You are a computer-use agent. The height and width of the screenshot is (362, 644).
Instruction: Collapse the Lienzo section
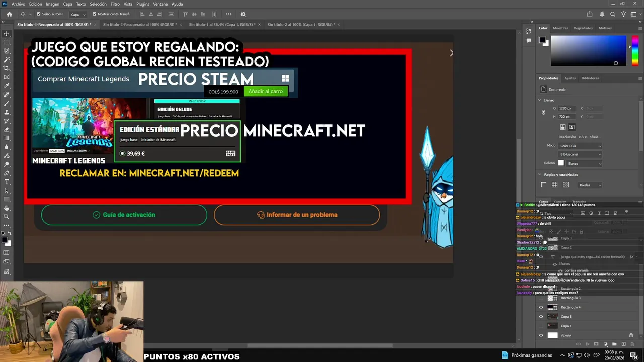click(x=540, y=100)
